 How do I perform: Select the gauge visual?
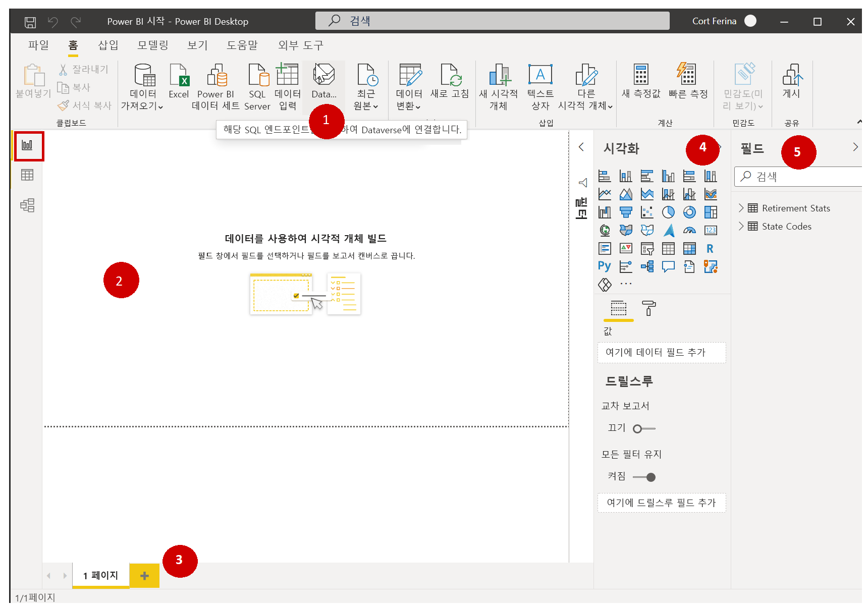(x=689, y=231)
